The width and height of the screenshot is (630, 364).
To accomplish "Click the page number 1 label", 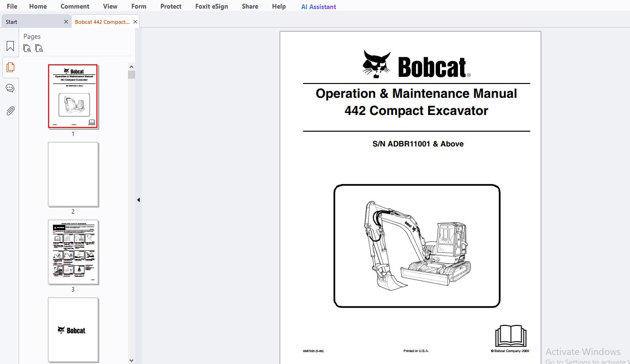I will (x=73, y=134).
